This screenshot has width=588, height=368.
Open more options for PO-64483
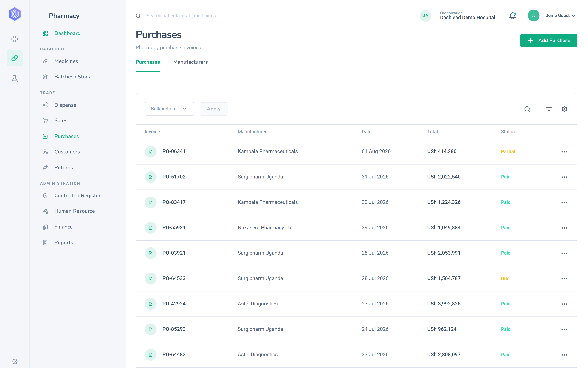point(564,355)
